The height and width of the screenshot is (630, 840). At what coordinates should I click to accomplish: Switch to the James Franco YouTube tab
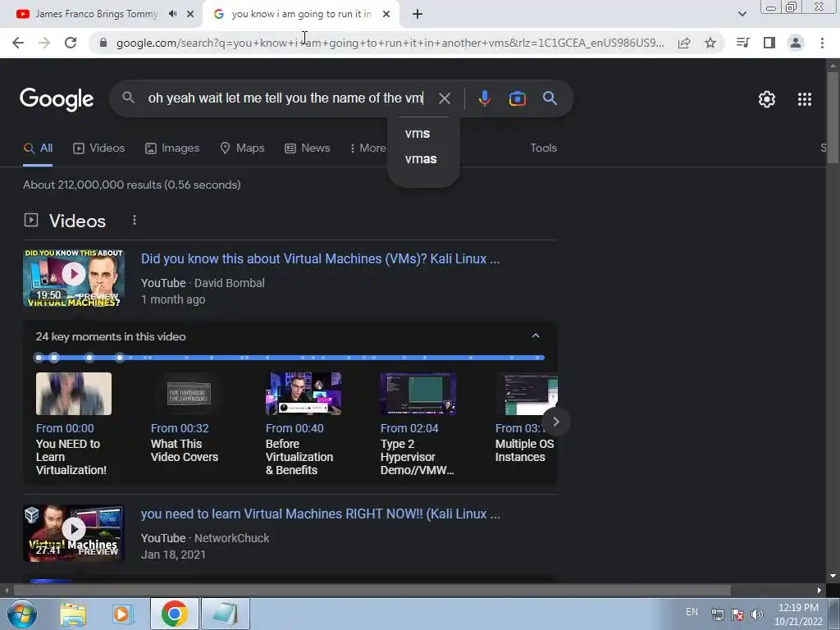click(97, 15)
